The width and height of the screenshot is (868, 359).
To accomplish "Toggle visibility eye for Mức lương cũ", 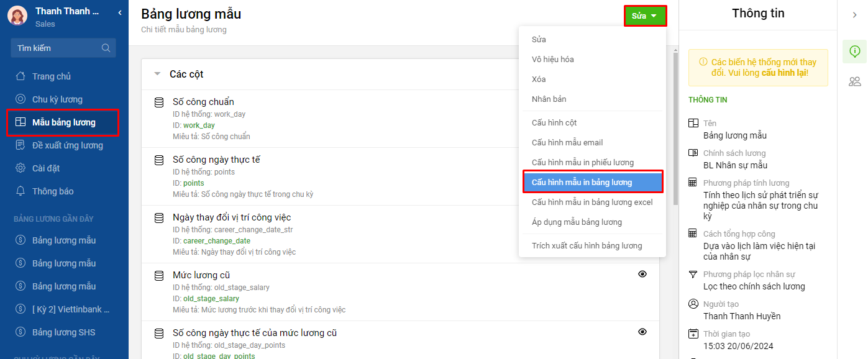I will tap(642, 274).
